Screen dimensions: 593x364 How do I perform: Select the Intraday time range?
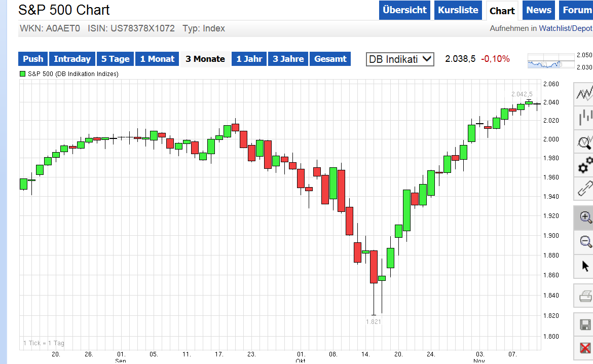click(x=72, y=59)
